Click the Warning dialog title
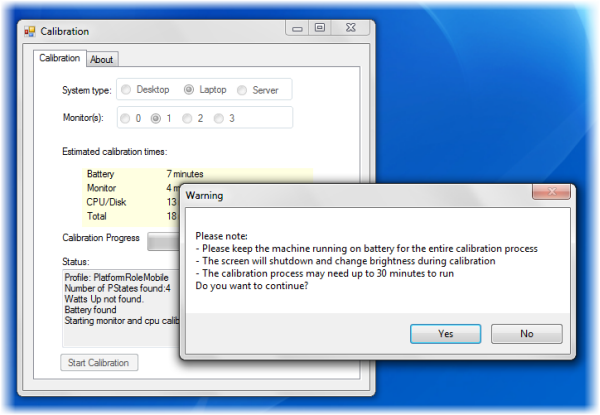600x415 pixels. [204, 195]
